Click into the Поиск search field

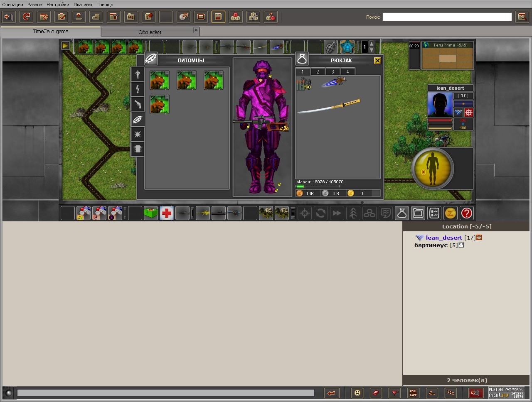[447, 17]
